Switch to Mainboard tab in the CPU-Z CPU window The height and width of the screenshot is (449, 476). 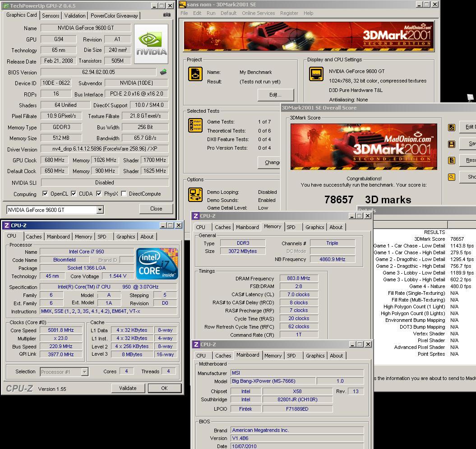coord(58,237)
